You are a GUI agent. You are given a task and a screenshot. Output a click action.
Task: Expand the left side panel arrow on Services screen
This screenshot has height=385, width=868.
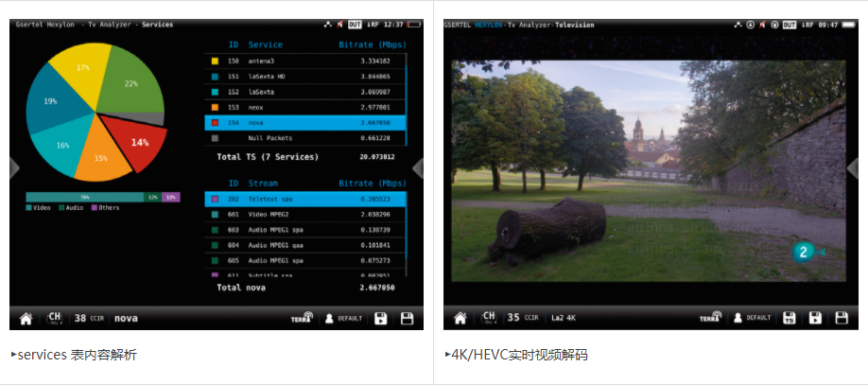tap(14, 168)
